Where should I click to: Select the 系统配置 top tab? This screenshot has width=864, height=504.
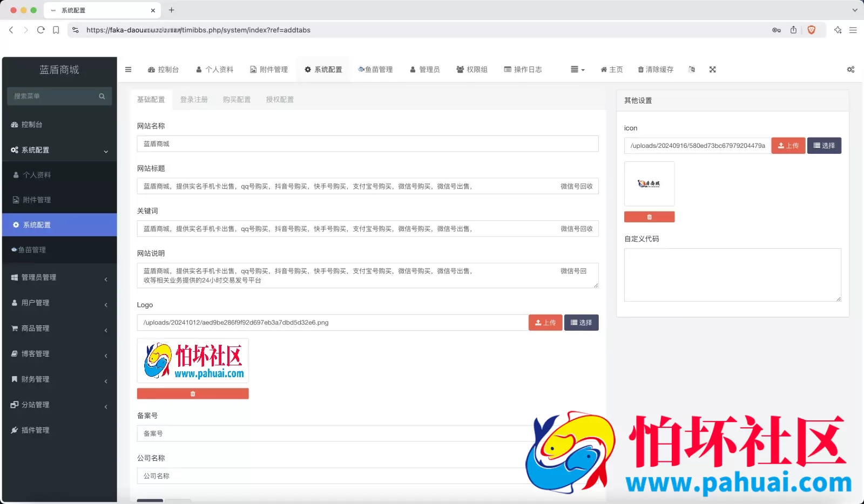(323, 70)
